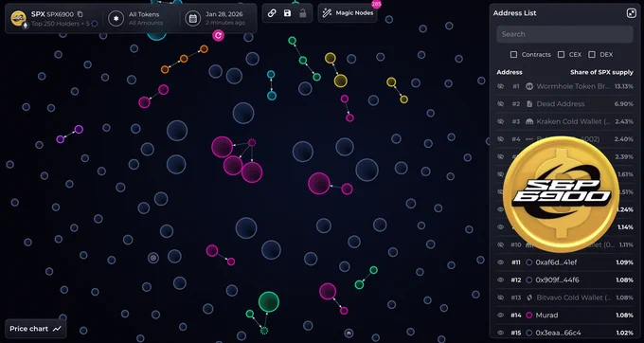Toggle visibility of address #10
The width and height of the screenshot is (644, 343).
click(x=500, y=244)
